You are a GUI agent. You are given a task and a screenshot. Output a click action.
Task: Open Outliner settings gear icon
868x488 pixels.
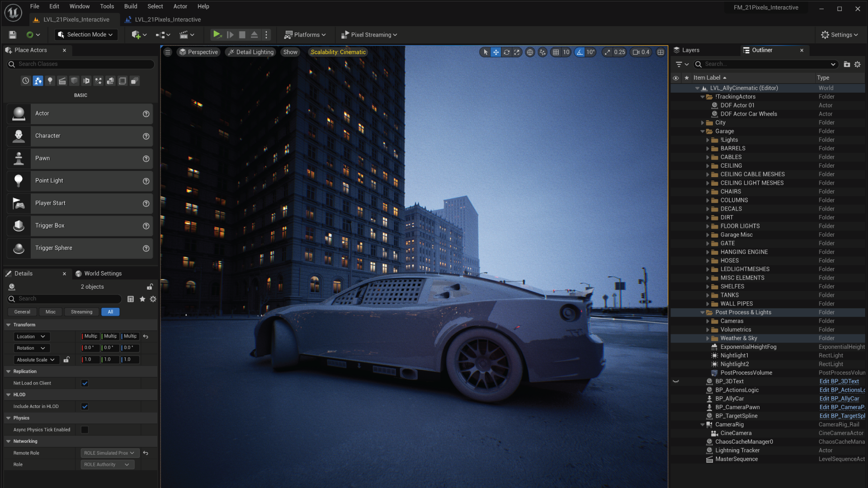click(x=857, y=64)
